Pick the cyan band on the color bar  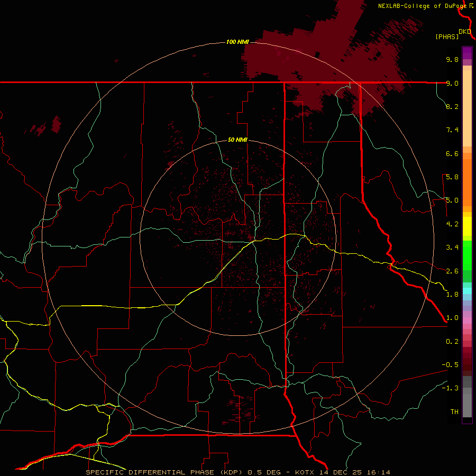(x=467, y=291)
